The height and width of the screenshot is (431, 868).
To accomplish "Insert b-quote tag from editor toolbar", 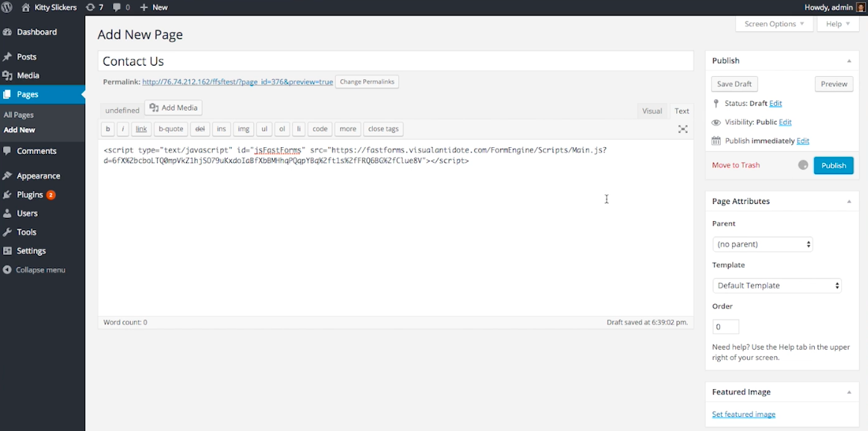I will click(170, 129).
